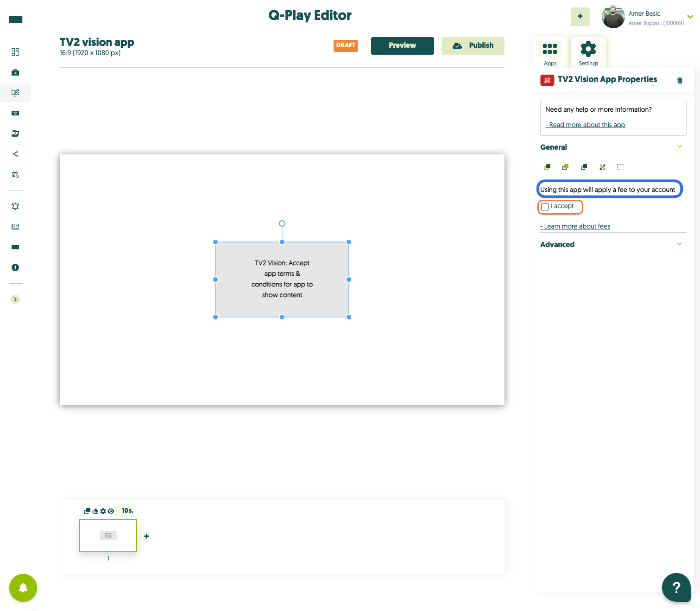Screen dimensions: 700x611
Task: Open the newspaper sidebar icon
Action: pos(15,227)
